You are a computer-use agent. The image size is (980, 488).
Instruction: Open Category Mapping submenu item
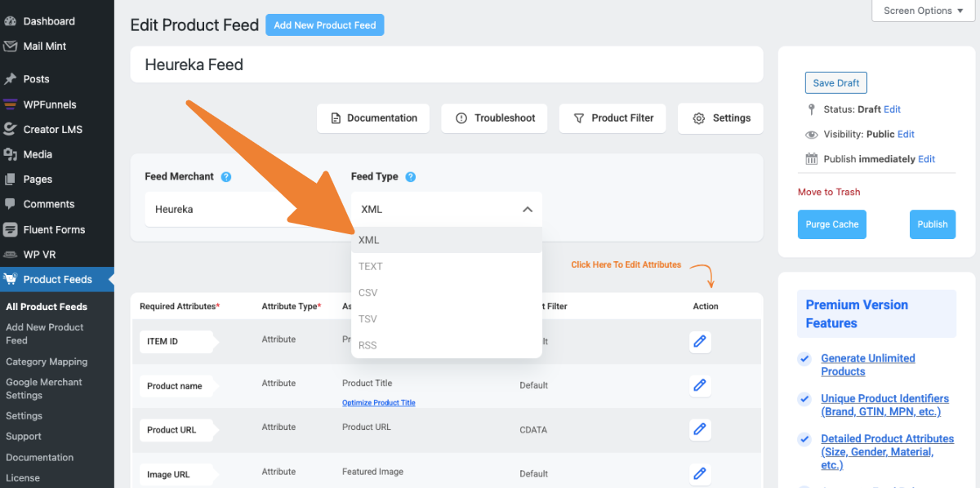click(x=47, y=362)
